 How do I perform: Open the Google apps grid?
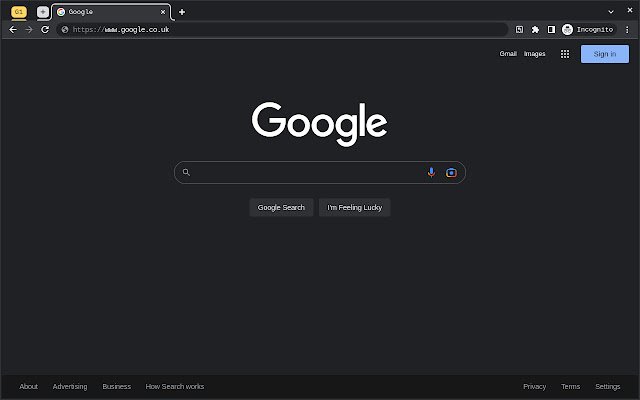pyautogui.click(x=565, y=54)
